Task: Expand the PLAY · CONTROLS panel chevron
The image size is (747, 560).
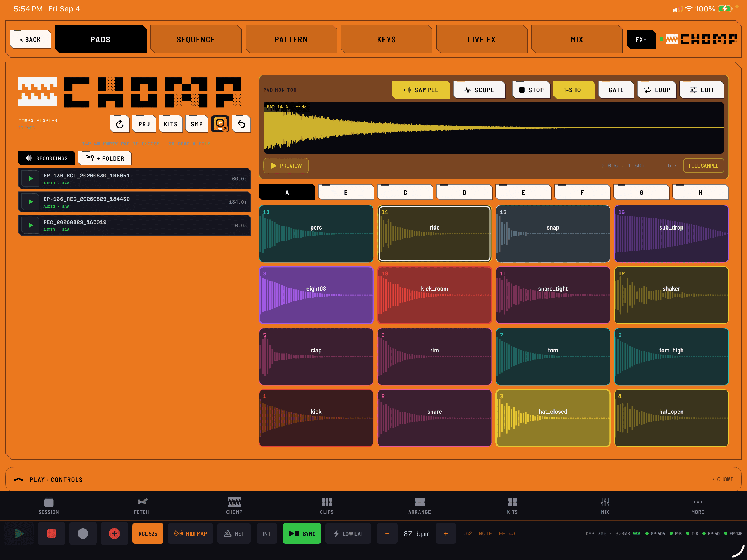Action: pos(18,479)
